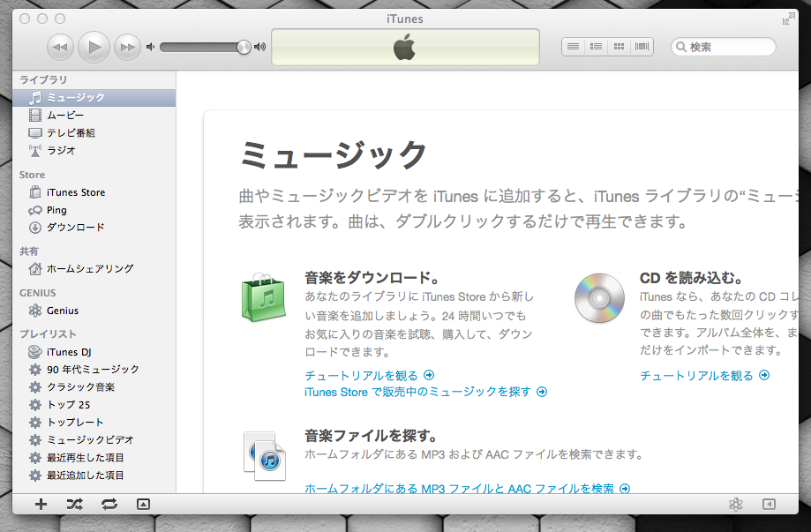Viewport: 811px width, 532px height.
Task: Open チュートリアルを観る under CD を読み込む
Action: tap(704, 375)
